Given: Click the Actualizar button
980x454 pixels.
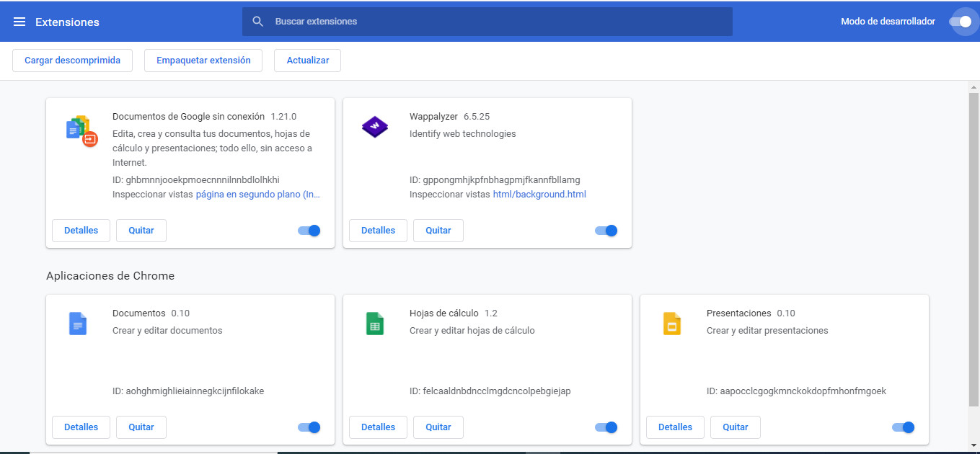Looking at the screenshot, I should [308, 61].
